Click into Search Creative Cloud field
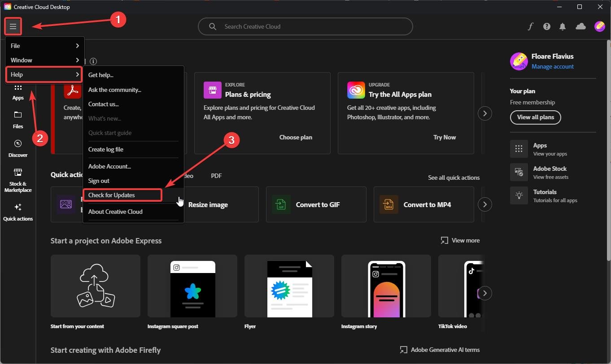 click(305, 26)
